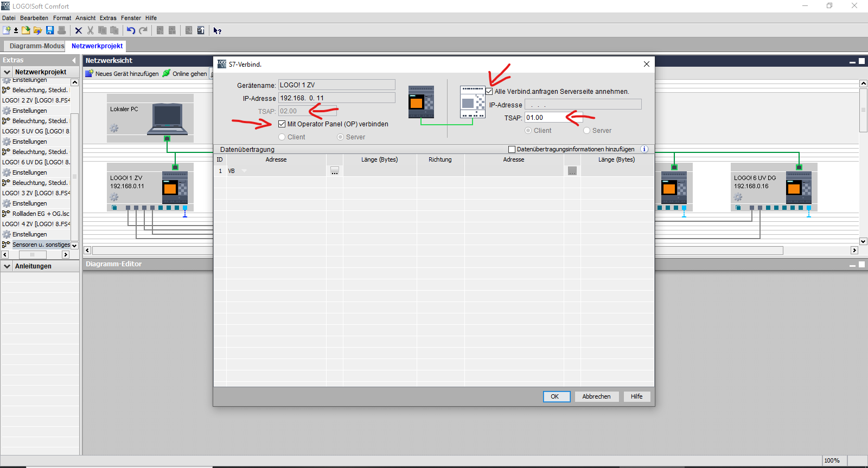This screenshot has width=868, height=468.
Task: Open the Datei menu
Action: tap(9, 18)
